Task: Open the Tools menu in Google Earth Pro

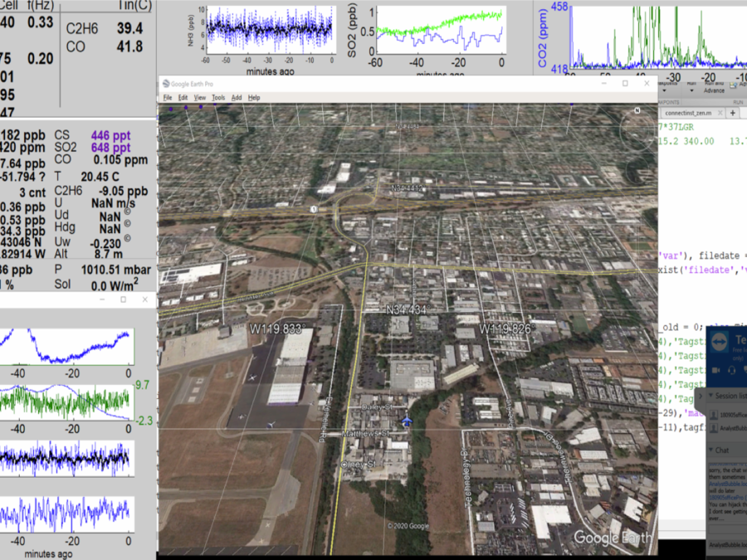Action: 218,98
